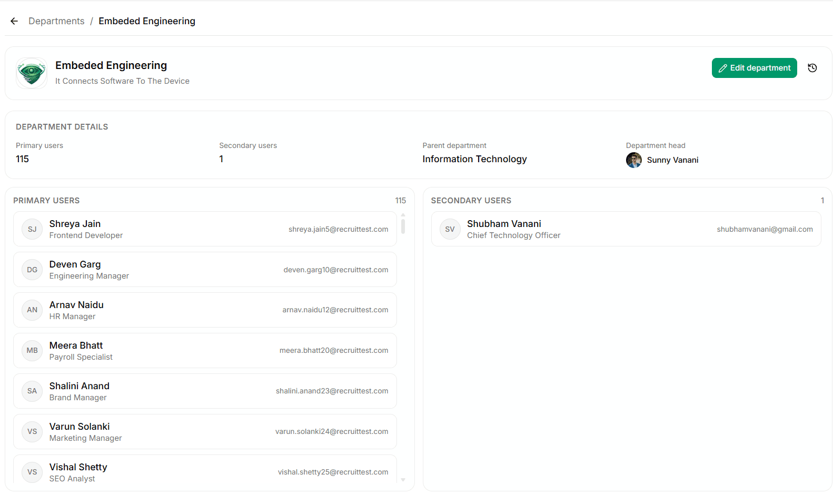Select the Shreya Jain name
This screenshot has width=833, height=504.
[x=75, y=224]
